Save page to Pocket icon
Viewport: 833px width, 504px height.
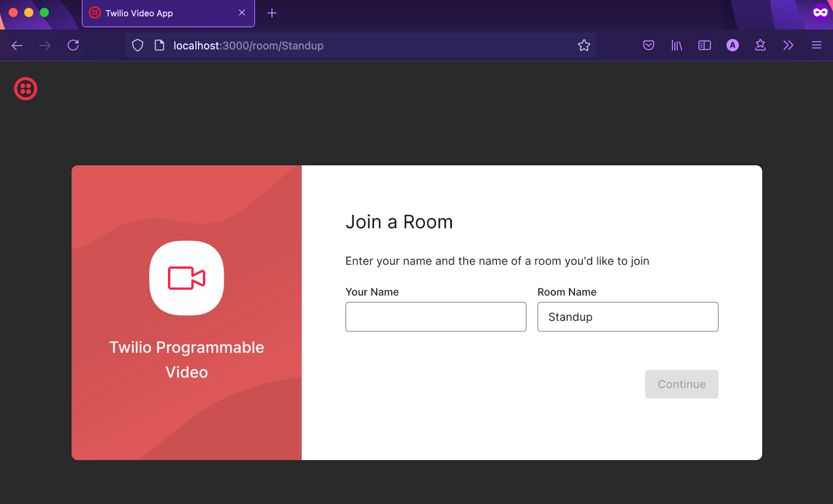[649, 45]
